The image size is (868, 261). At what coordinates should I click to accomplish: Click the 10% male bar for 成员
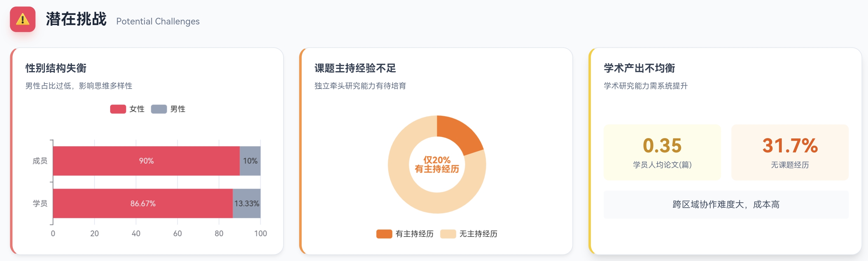pyautogui.click(x=250, y=161)
